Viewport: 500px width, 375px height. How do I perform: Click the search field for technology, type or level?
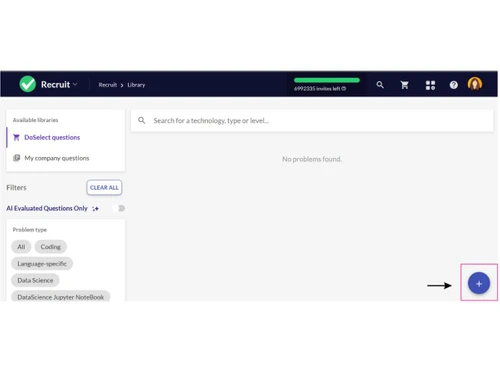coord(312,121)
